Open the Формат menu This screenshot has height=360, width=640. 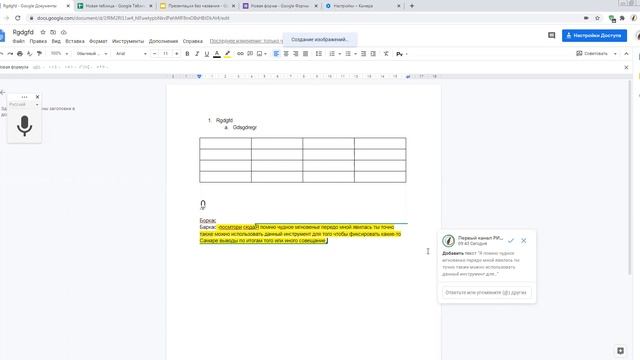click(98, 41)
